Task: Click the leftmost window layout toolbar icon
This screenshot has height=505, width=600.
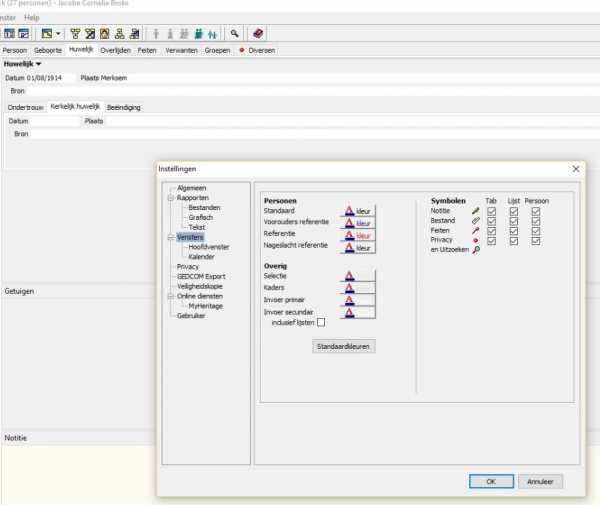Action: (x=8, y=33)
